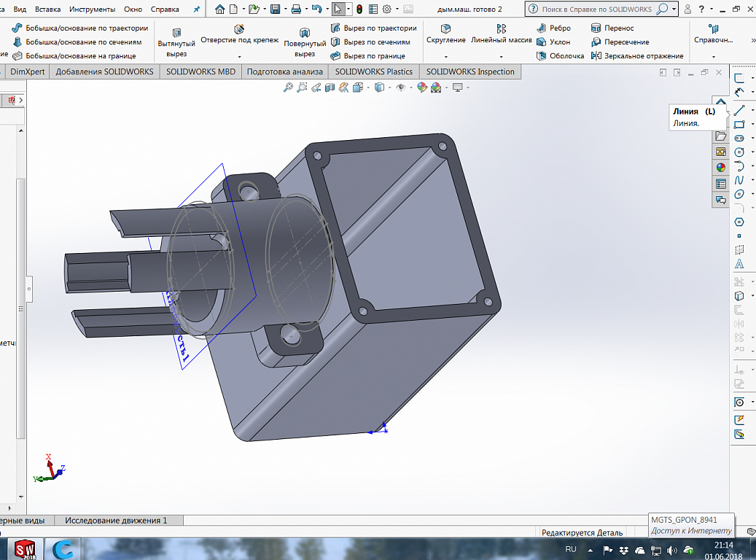
Task: Select the Sketch Text A tool
Action: coord(739,264)
